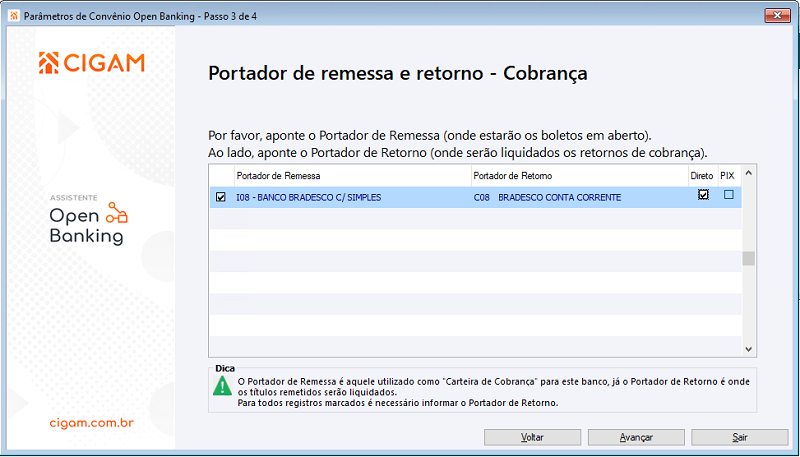
Task: Click the CIGAM logo in sidebar
Action: pyautogui.click(x=92, y=63)
